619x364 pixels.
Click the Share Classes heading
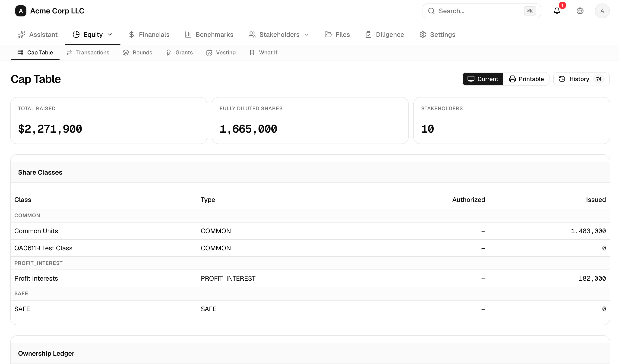tap(40, 172)
